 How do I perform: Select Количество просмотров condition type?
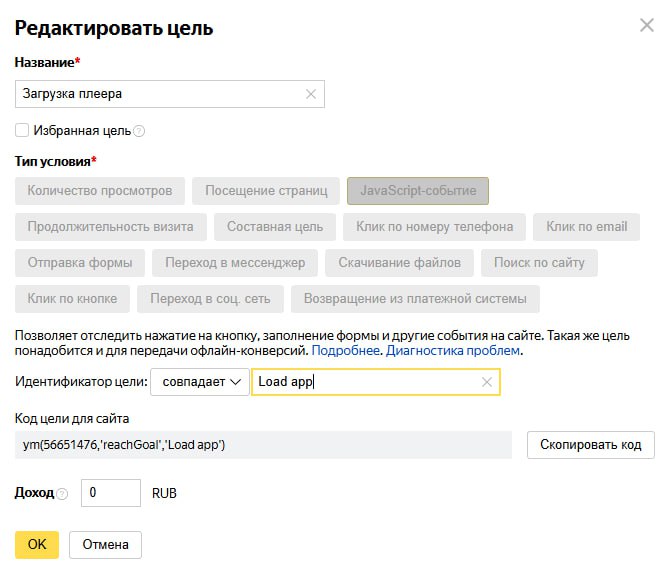[100, 191]
